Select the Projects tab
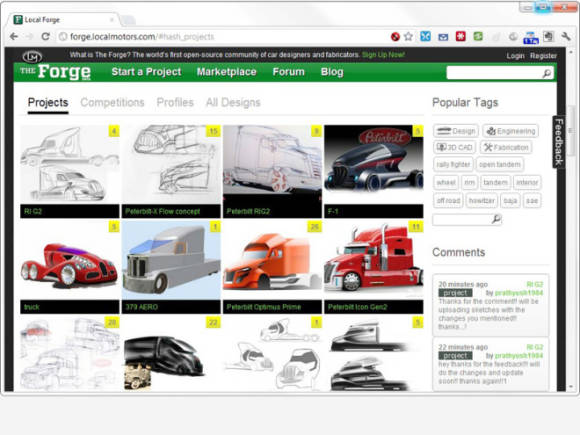Viewport: 580px width, 435px height. (48, 102)
